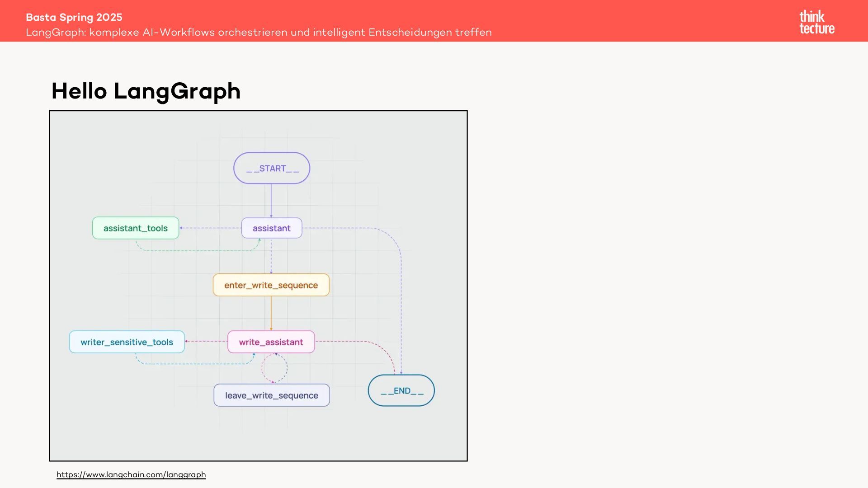Select the writer_sensitive_tools node
This screenshot has height=488, width=868.
[x=127, y=342]
